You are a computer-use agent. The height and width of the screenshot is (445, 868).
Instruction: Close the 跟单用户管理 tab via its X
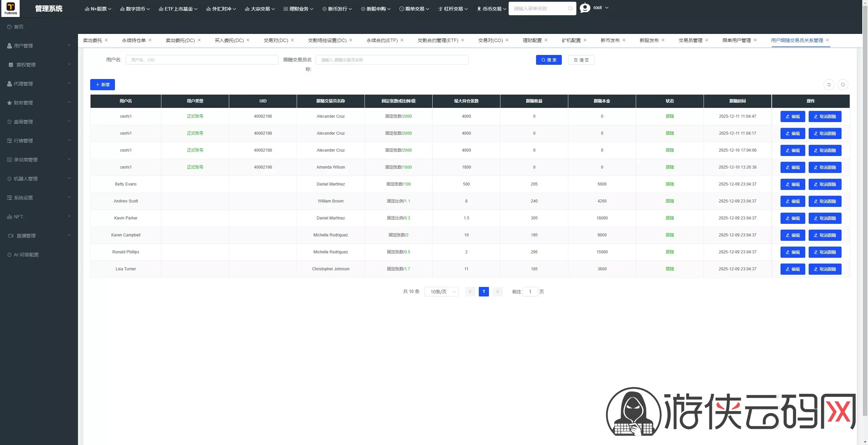tap(755, 40)
